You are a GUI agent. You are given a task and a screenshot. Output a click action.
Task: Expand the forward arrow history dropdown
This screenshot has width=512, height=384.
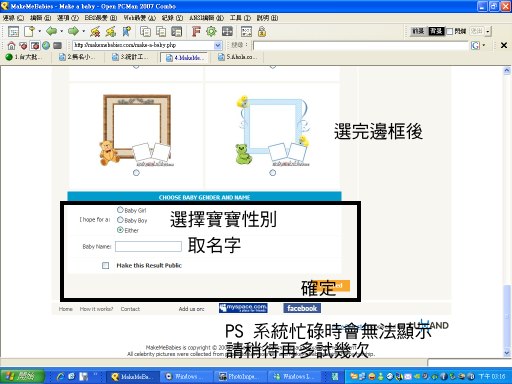coord(83,32)
